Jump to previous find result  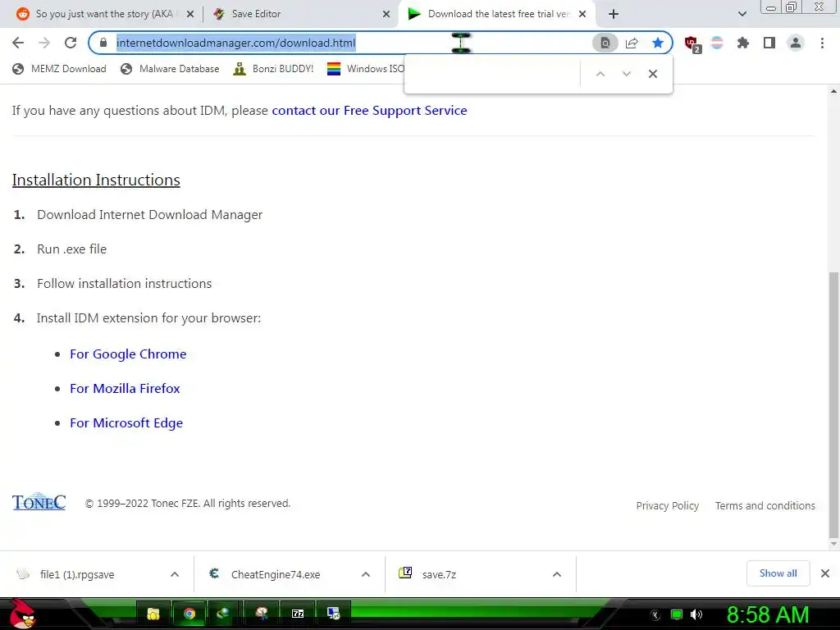tap(600, 74)
